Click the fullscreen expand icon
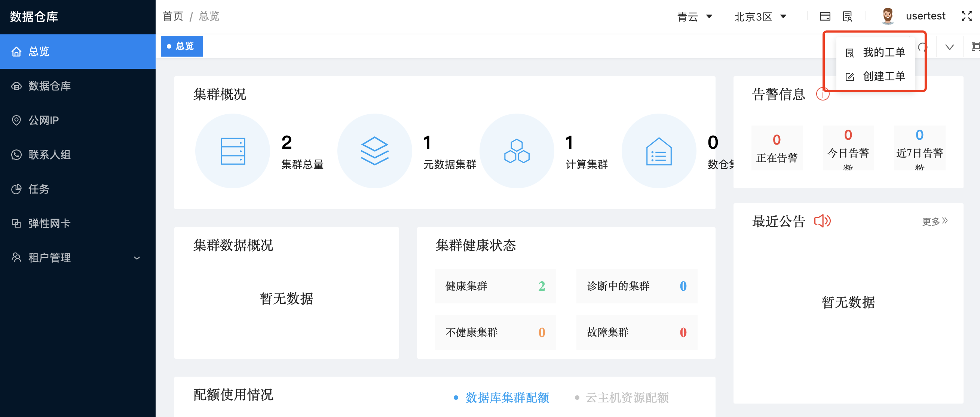 (967, 16)
